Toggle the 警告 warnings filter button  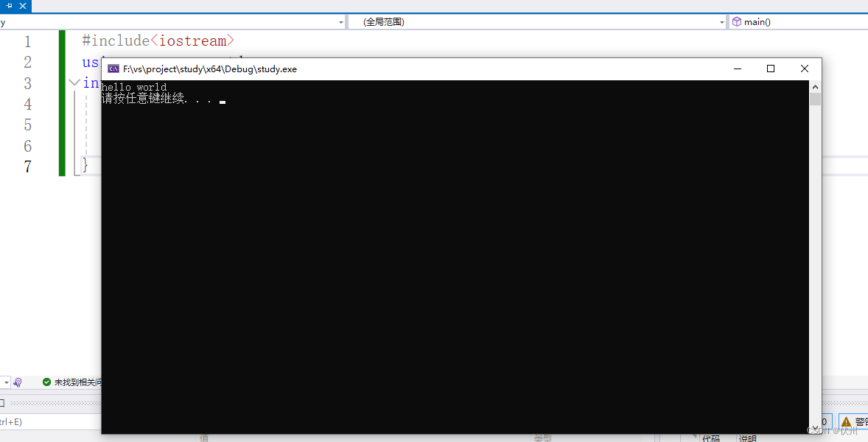[x=853, y=422]
